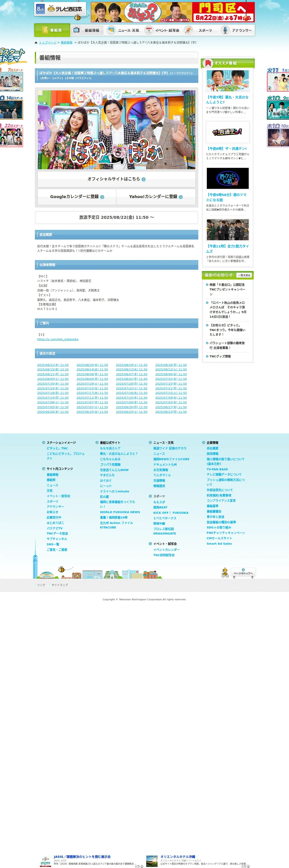The image size is (289, 868).
Task: Open past broadcast 2025/08/21(木) 11:50
Action: click(53, 365)
